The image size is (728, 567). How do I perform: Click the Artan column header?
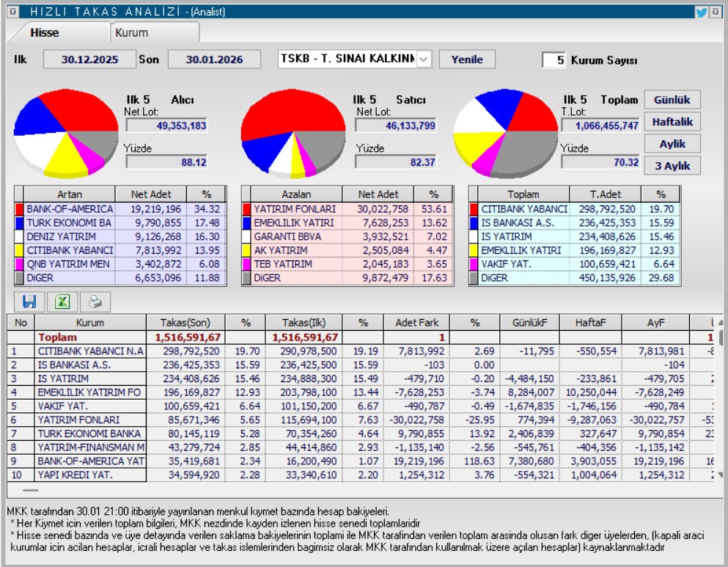(69, 194)
